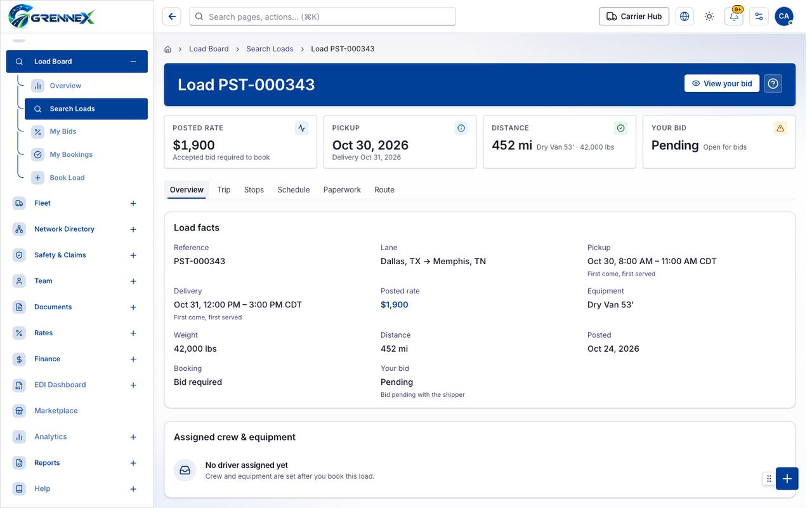
Task: Click the help question mark in load header
Action: (773, 84)
